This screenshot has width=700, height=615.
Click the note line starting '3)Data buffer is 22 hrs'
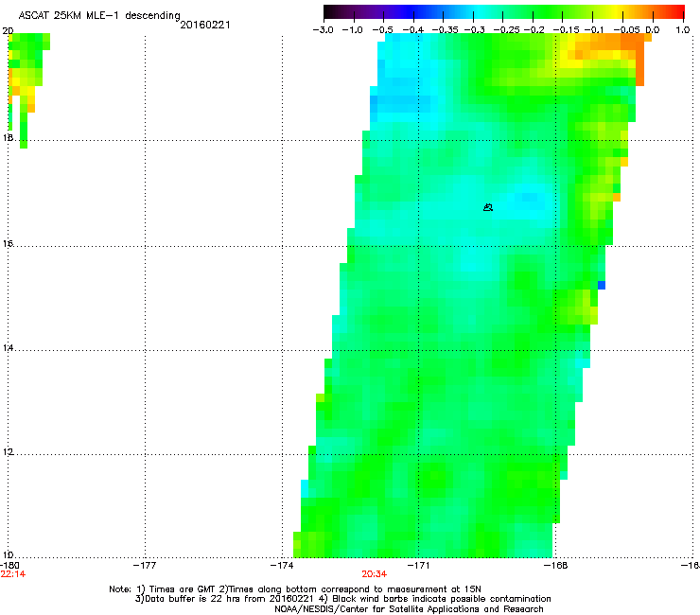click(342, 599)
